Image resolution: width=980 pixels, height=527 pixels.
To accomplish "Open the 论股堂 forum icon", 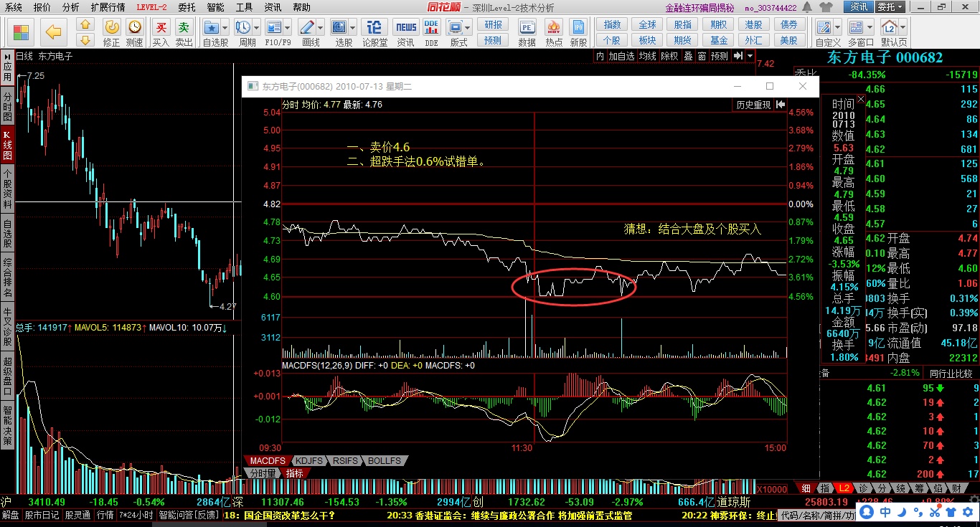I will pos(374,27).
